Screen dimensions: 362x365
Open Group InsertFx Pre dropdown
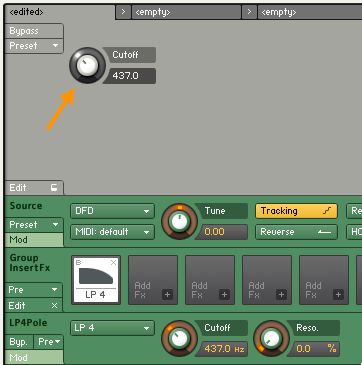coord(34,290)
